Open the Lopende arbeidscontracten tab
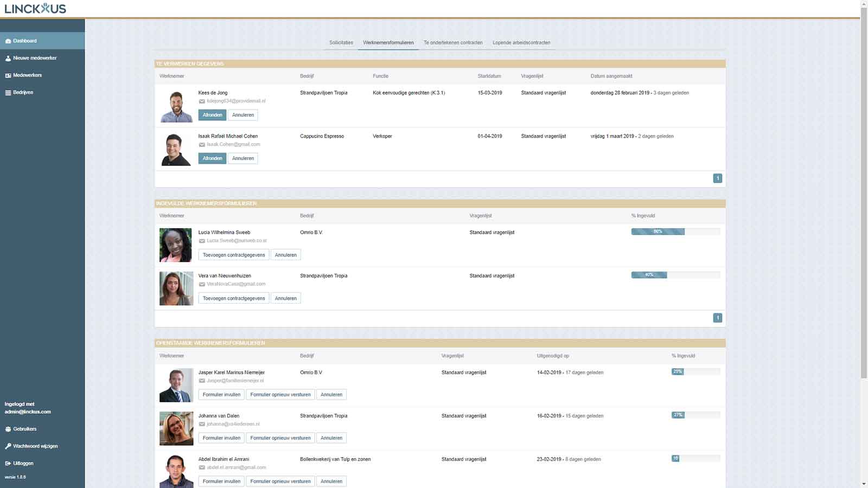 tap(521, 43)
